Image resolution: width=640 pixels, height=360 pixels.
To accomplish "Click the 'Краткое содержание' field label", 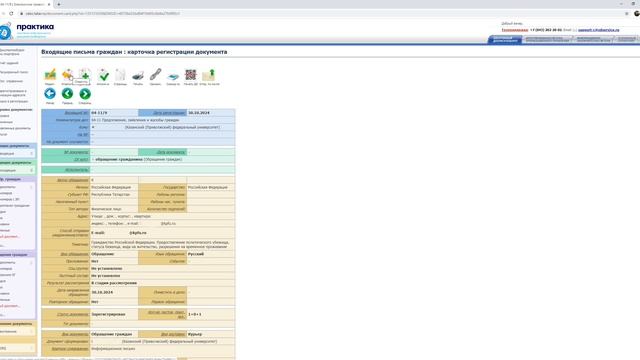I will click(x=70, y=349).
